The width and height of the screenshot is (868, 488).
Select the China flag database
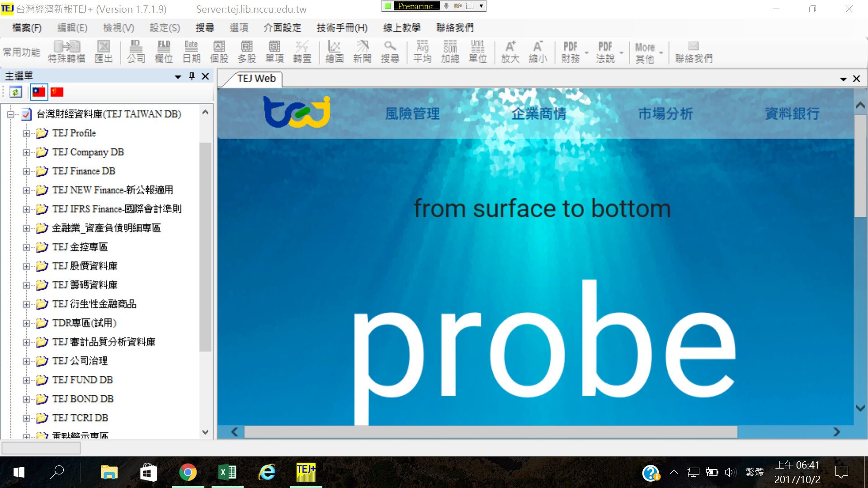point(57,92)
